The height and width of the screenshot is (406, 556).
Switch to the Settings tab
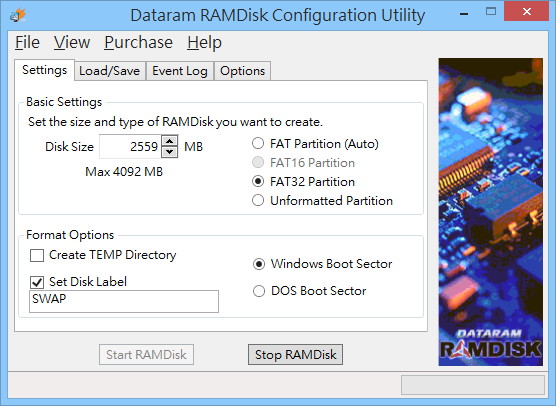[x=44, y=70]
